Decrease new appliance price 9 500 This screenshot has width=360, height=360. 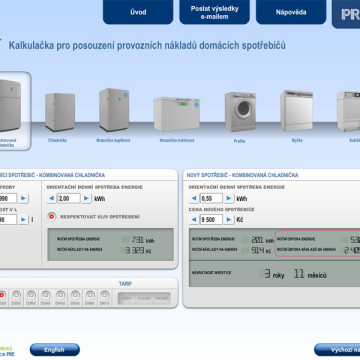(x=194, y=220)
